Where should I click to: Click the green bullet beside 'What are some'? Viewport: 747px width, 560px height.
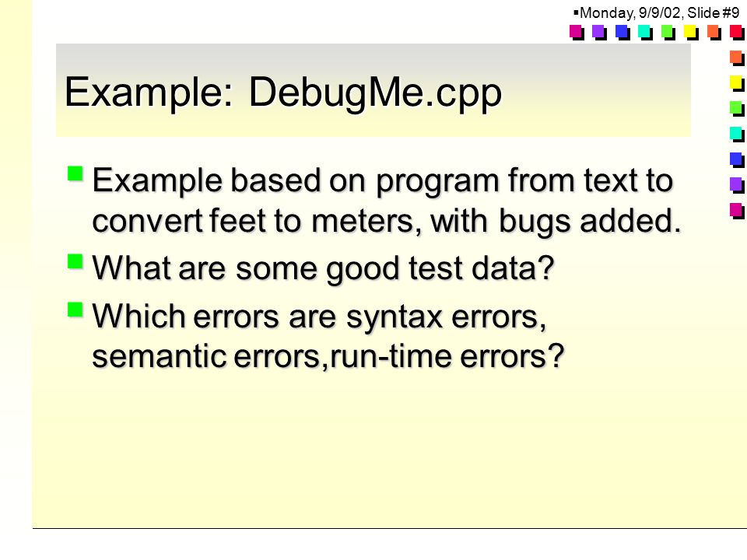coord(75,261)
